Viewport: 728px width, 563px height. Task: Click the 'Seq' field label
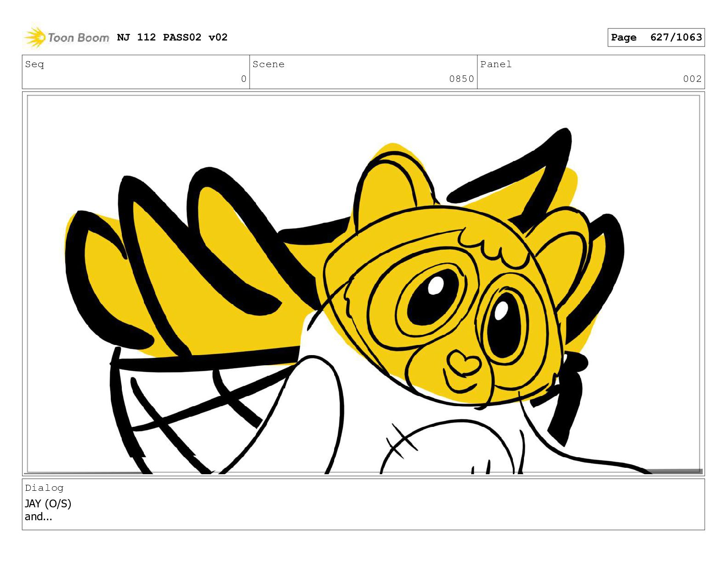[x=34, y=64]
